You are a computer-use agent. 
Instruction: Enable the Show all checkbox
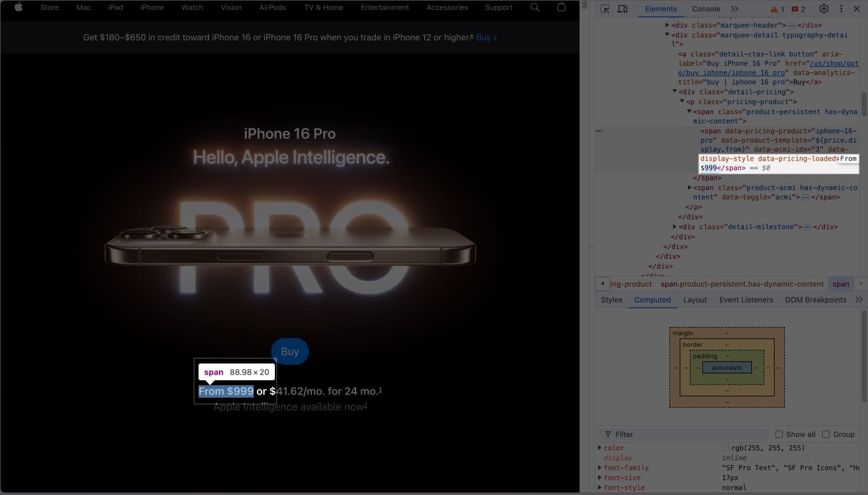coord(779,434)
